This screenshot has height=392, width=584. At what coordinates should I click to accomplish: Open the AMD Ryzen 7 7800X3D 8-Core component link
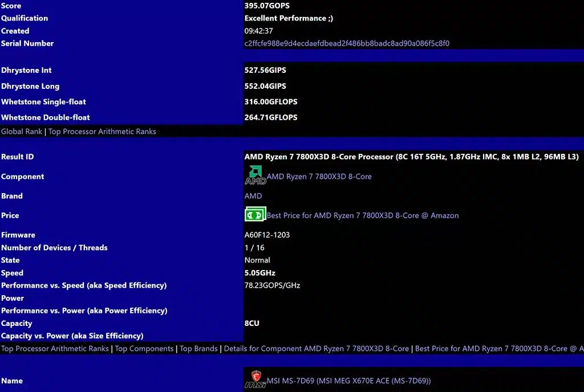tap(319, 177)
